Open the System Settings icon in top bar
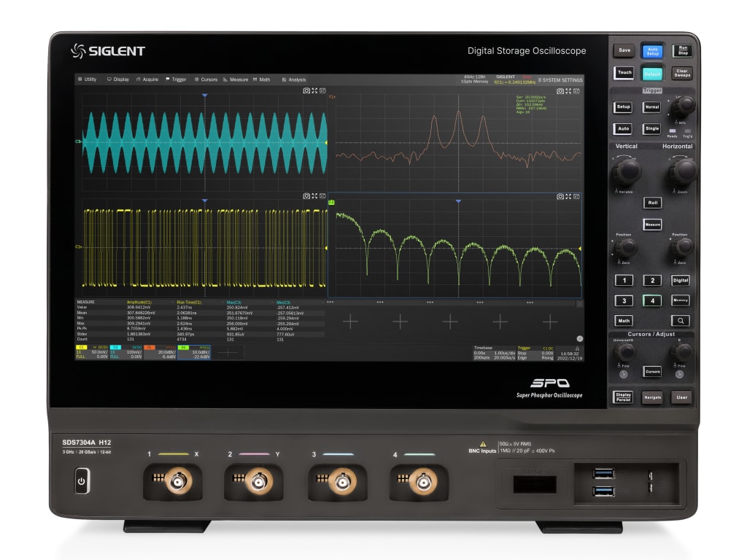747x560 pixels. [560, 79]
